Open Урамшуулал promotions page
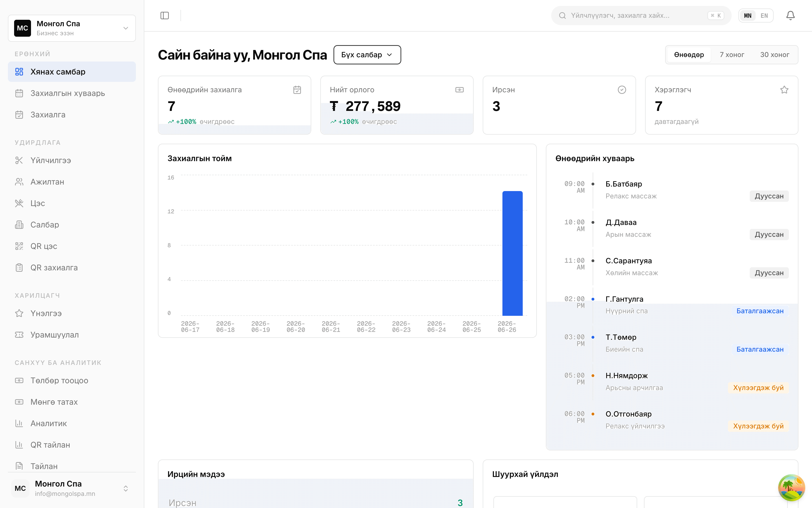Viewport: 812px width, 508px height. (x=72, y=335)
